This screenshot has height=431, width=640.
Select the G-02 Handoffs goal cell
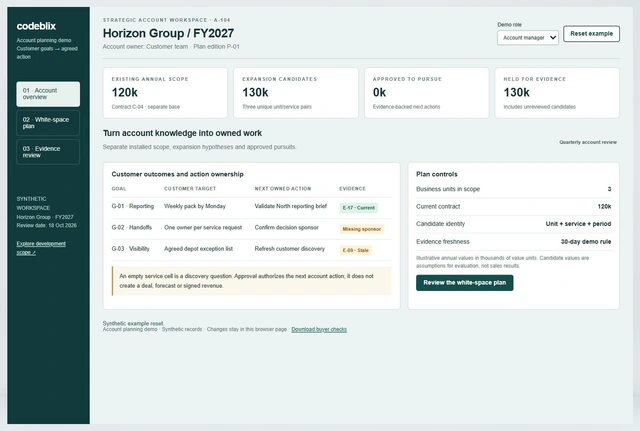pyautogui.click(x=131, y=227)
